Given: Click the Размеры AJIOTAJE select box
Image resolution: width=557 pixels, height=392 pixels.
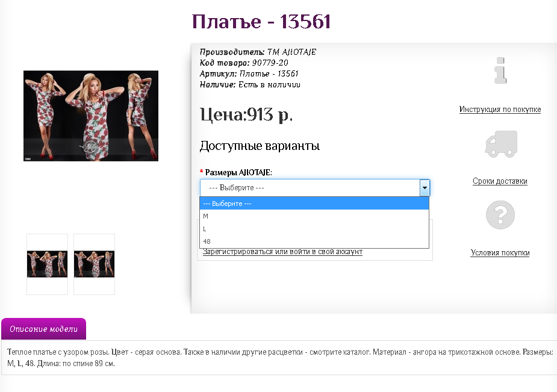Looking at the screenshot, I should [315, 188].
